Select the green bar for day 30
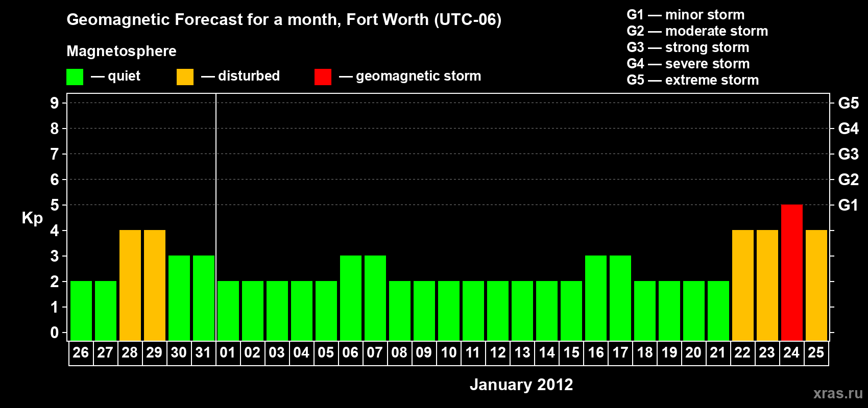The width and height of the screenshot is (868, 408). point(179,298)
